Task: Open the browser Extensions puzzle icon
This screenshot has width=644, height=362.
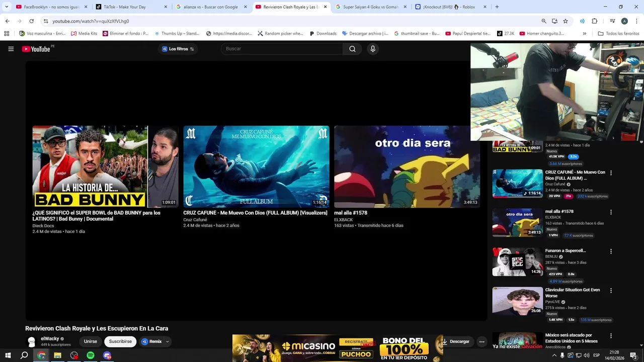Action: point(594,21)
